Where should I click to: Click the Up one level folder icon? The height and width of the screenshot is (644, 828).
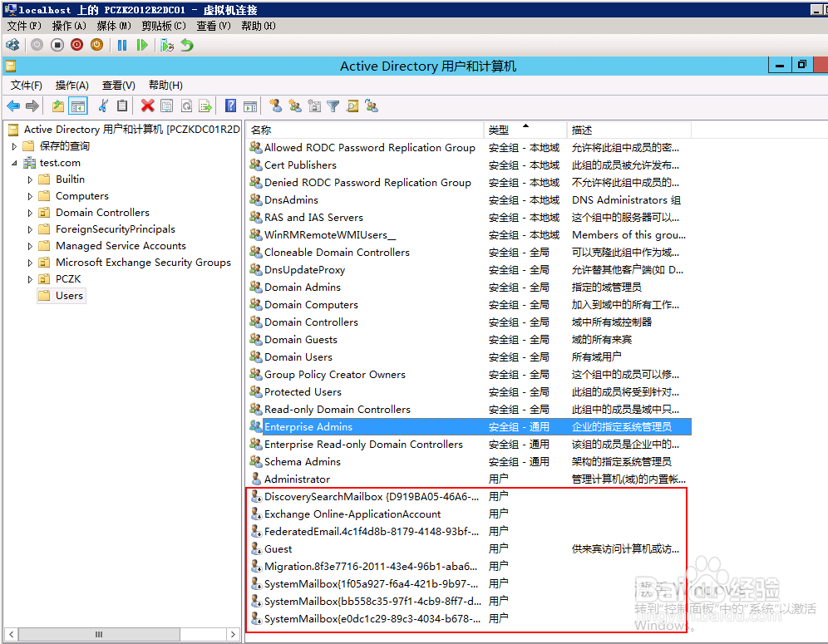[58, 106]
